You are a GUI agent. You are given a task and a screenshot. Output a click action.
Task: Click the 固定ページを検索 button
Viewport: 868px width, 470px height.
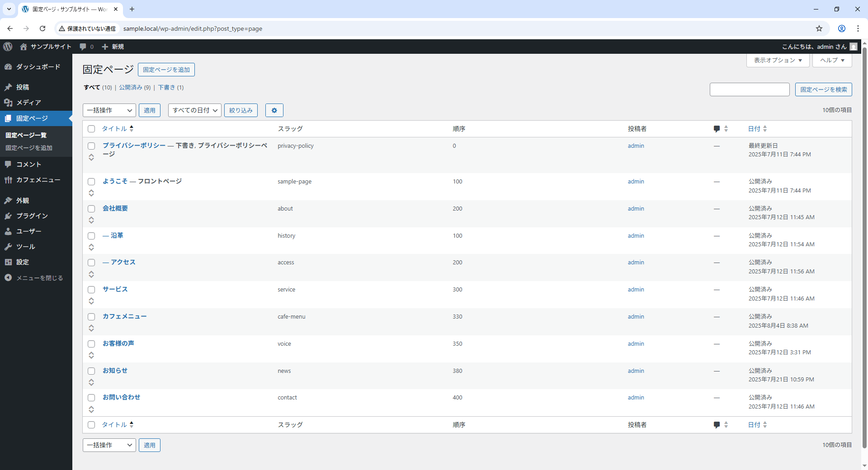(x=824, y=89)
